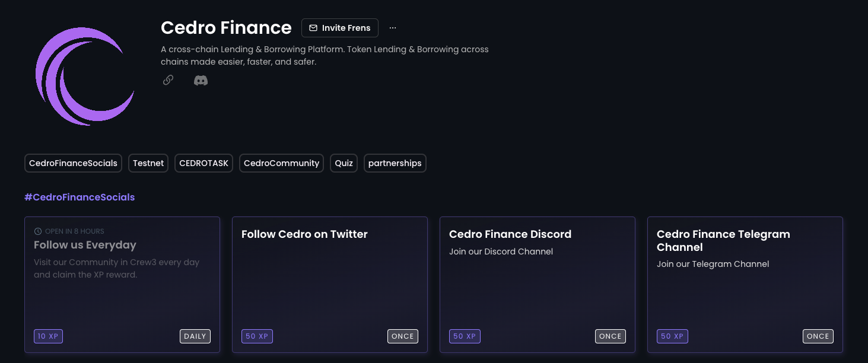868x363 pixels.
Task: Click the 50 XP badge on Telegram card
Action: click(x=672, y=336)
